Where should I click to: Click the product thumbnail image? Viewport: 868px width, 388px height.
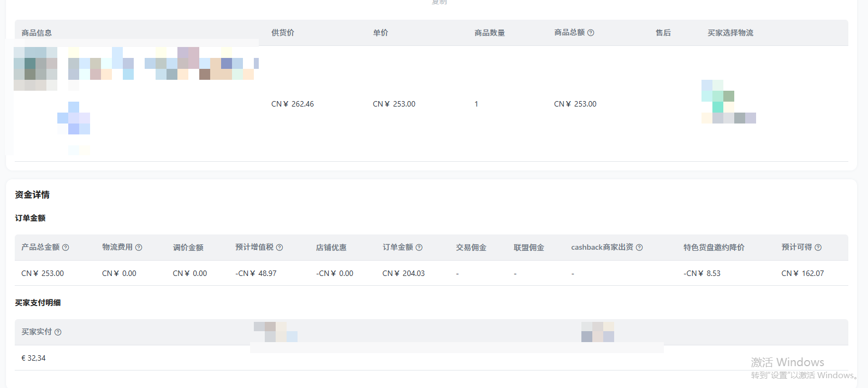(x=35, y=69)
